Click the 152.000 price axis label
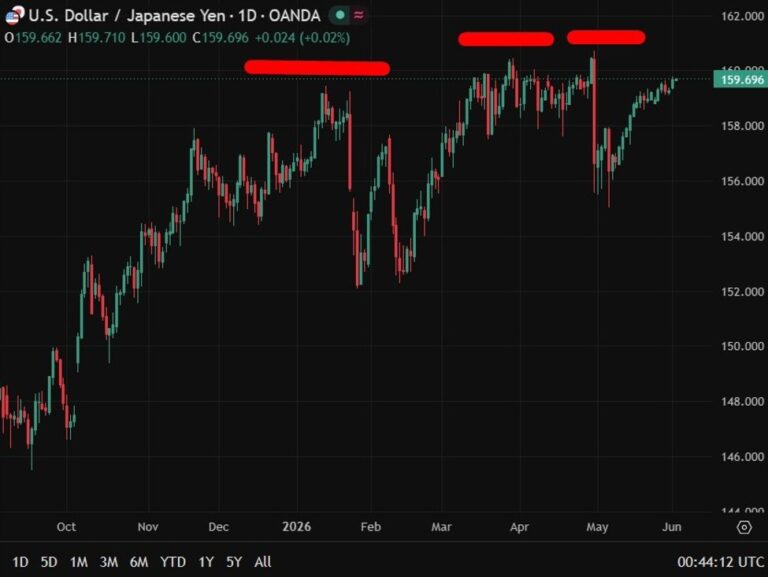The width and height of the screenshot is (768, 577). coord(742,291)
